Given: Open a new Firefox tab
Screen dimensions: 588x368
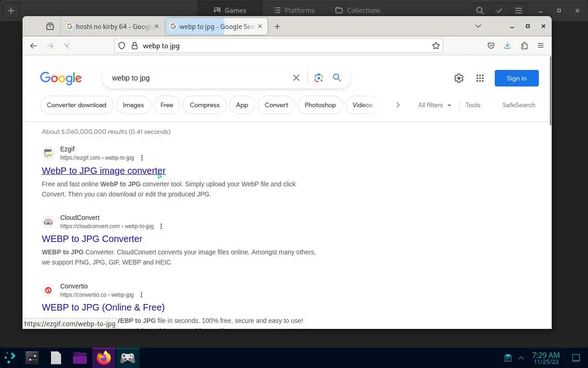Looking at the screenshot, I should [277, 26].
